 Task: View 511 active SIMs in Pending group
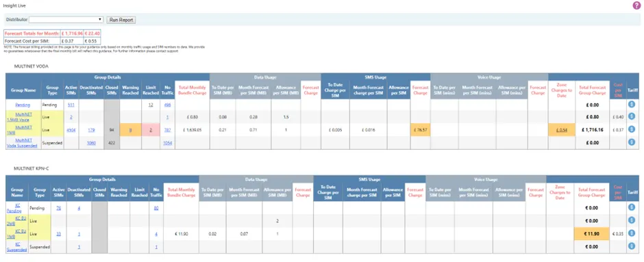[x=71, y=105]
